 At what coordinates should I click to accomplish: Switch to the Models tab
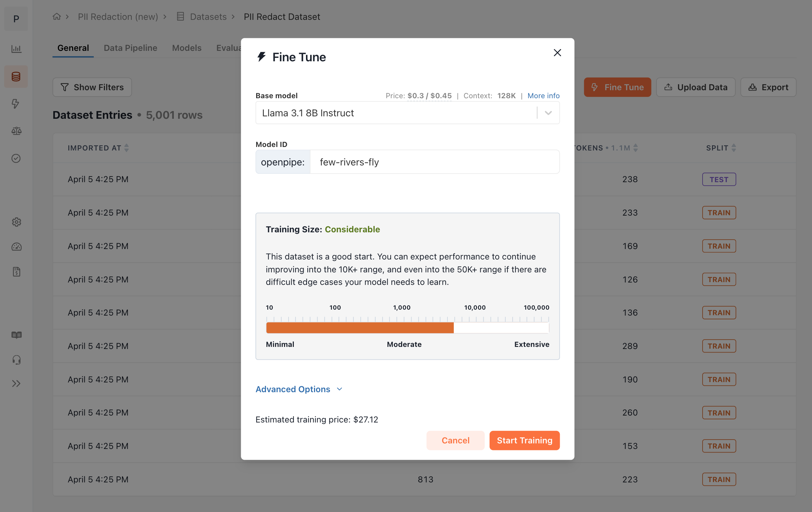click(x=187, y=48)
